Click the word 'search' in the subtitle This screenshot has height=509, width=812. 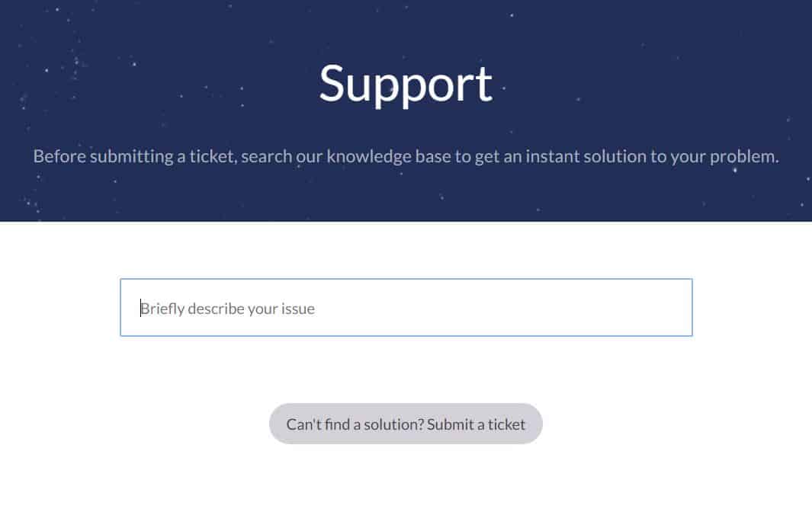click(x=267, y=156)
